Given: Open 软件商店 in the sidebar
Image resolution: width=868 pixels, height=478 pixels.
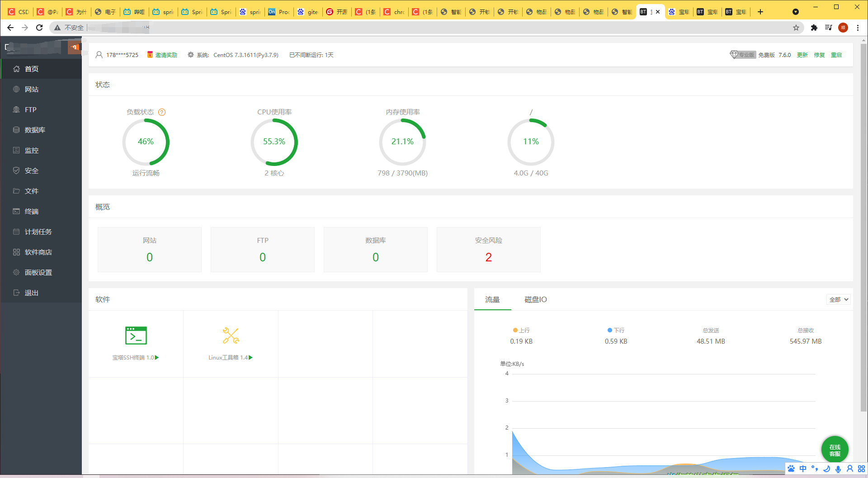Looking at the screenshot, I should point(38,252).
